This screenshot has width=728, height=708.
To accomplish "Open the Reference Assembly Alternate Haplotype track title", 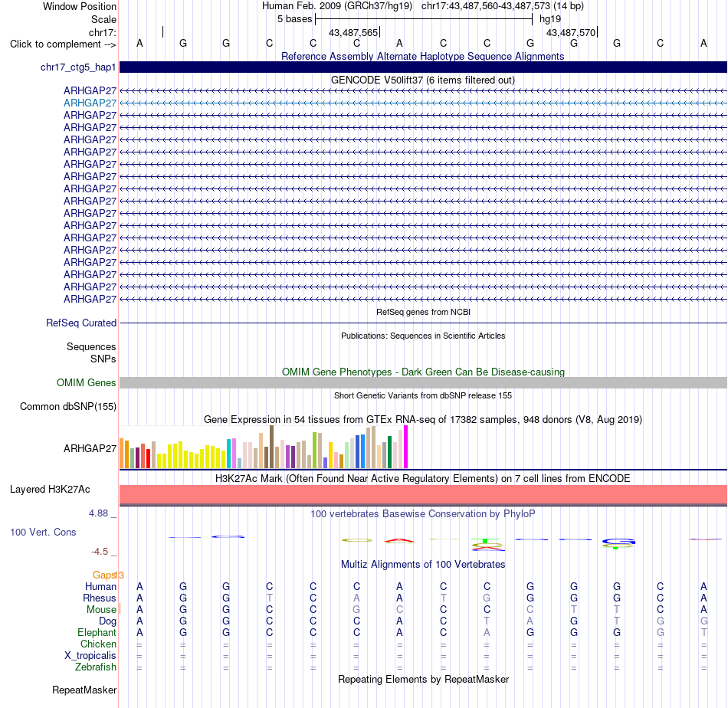I will (422, 56).
